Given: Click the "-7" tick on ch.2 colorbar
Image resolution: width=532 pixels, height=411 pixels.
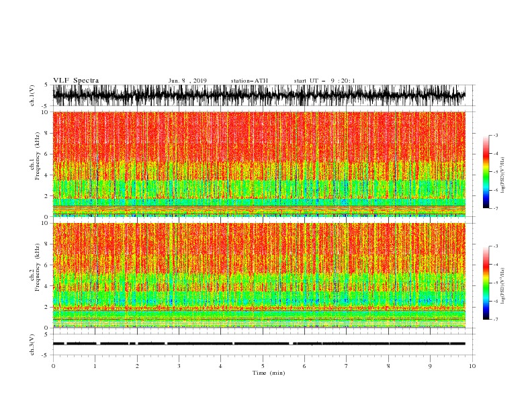Looking at the screenshot, I should click(x=495, y=319).
